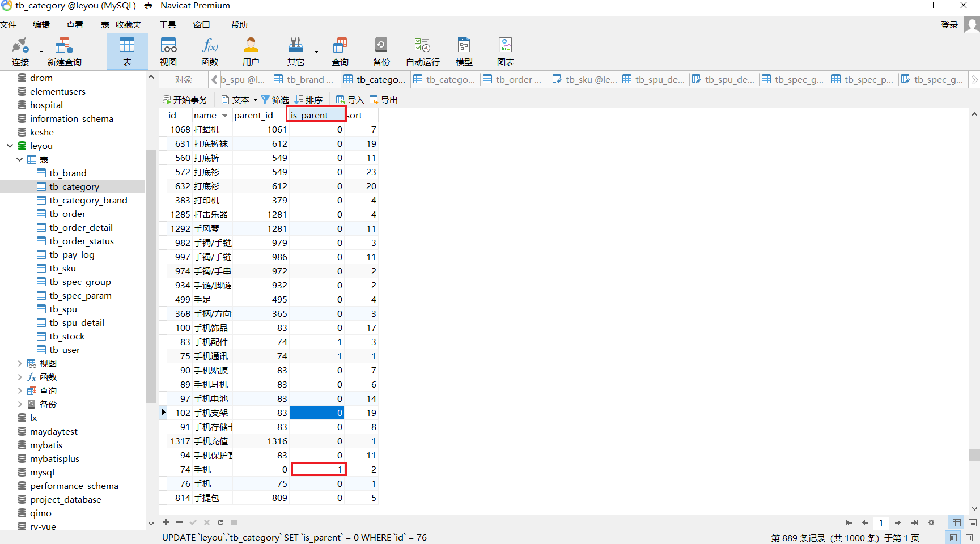The width and height of the screenshot is (980, 544).
Task: Select the mybatisplus database
Action: tap(54, 458)
